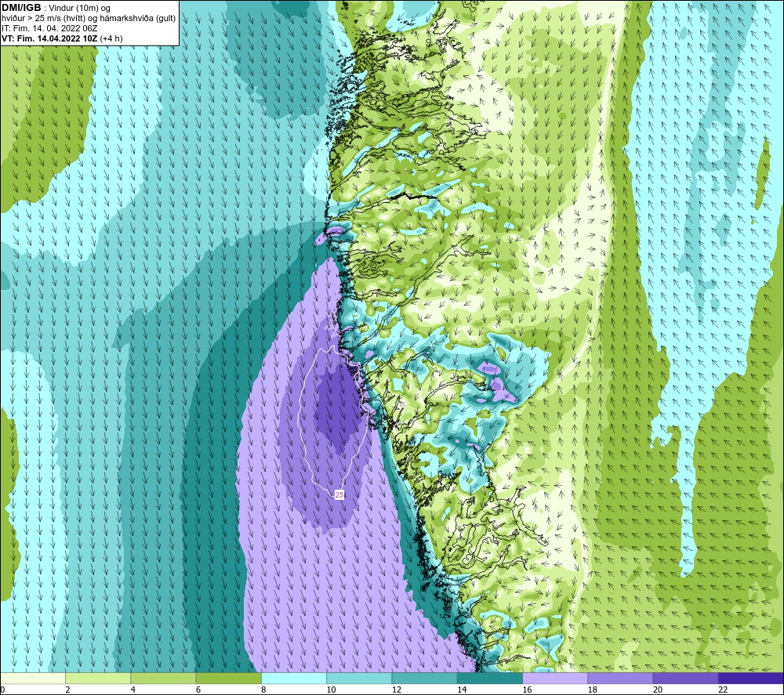This screenshot has width=784, height=695.
Task: Click the "25" gust contour label
Action: click(339, 494)
